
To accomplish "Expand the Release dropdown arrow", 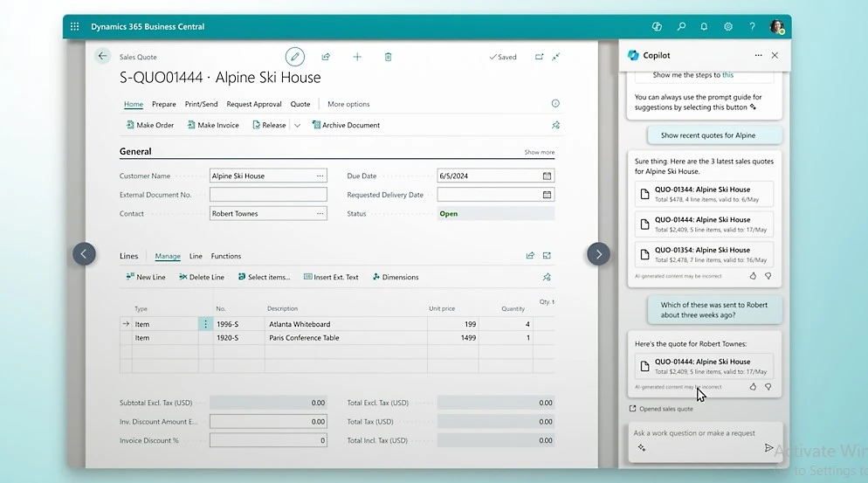I will (297, 125).
